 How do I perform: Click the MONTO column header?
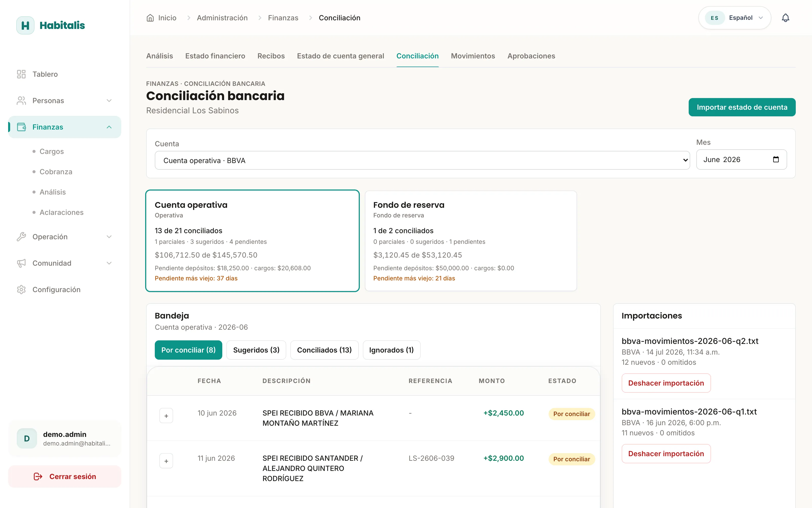tap(492, 381)
